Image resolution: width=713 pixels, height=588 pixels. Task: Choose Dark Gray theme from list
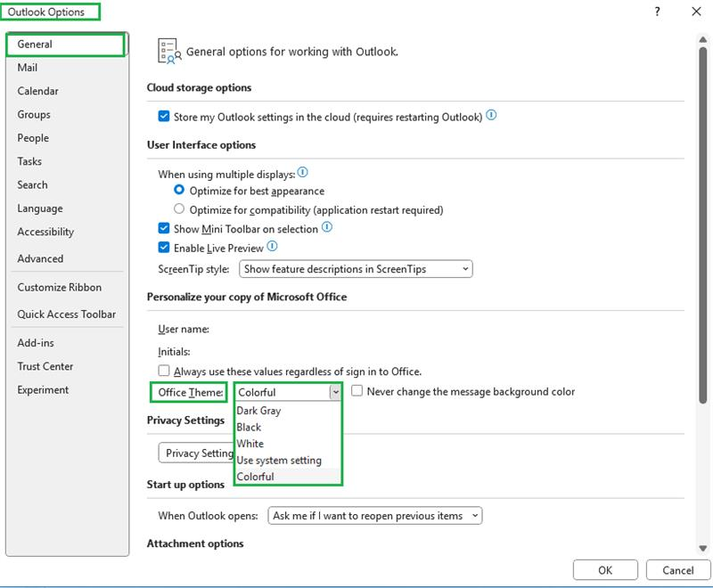coord(288,411)
